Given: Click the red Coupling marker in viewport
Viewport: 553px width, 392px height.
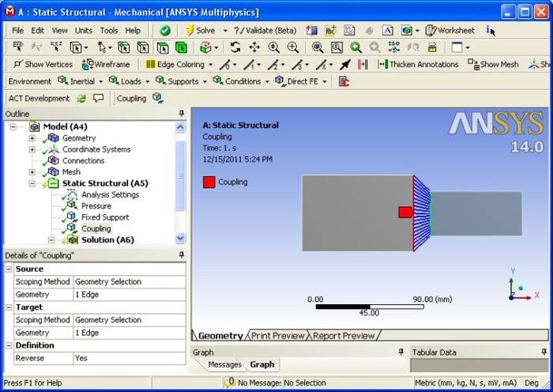Looking at the screenshot, I should pos(405,213).
